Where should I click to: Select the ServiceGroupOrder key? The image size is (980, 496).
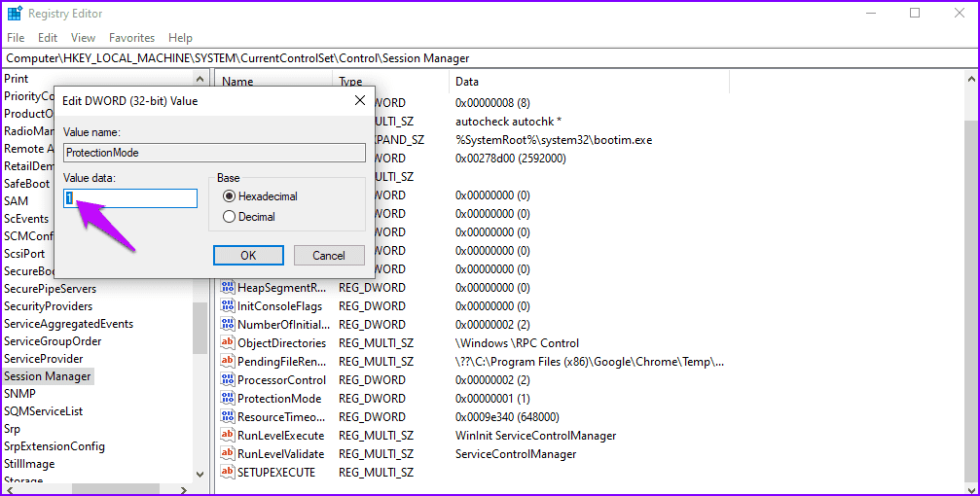coord(53,341)
